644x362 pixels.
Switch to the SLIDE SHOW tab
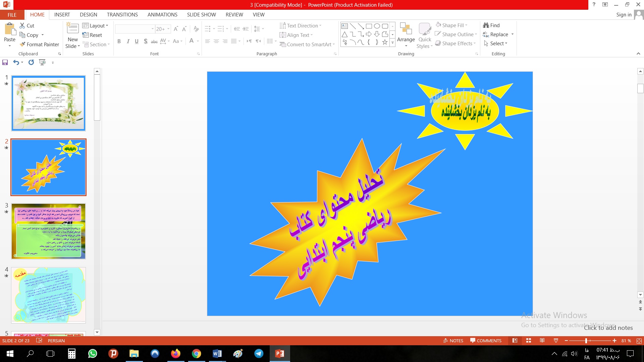[201, 15]
